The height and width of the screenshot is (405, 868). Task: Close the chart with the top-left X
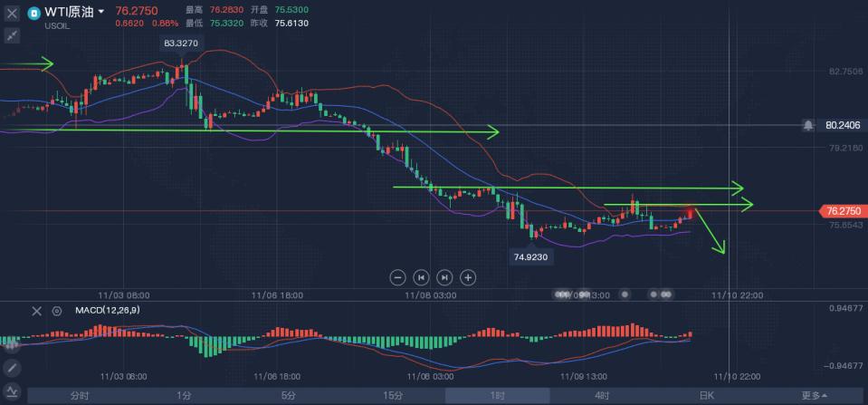(12, 14)
